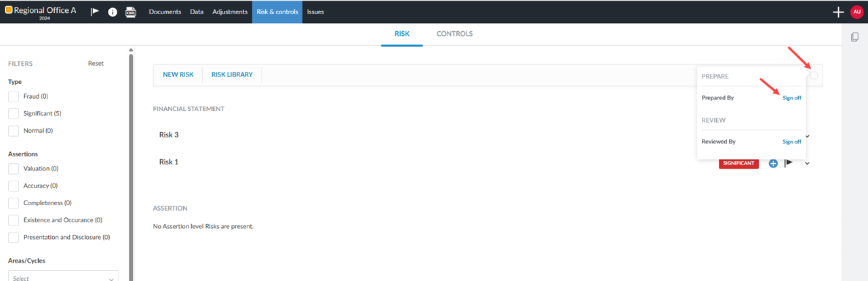This screenshot has width=868, height=281.
Task: Check the Valuation (0) assertion filter
Action: point(14,169)
